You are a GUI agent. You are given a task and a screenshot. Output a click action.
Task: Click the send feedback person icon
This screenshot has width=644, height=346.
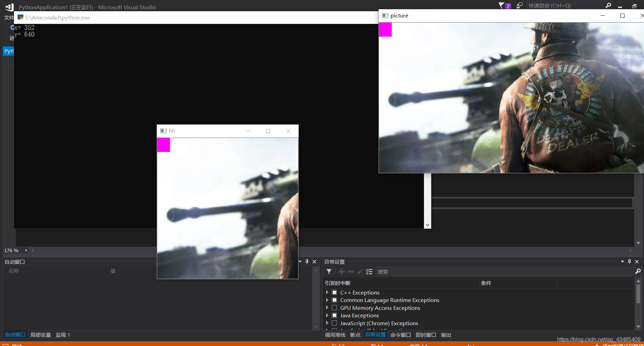[x=519, y=5]
